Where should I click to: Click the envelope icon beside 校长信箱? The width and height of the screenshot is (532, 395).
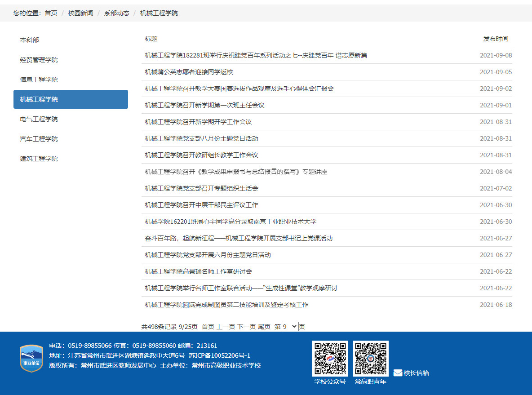tap(398, 373)
